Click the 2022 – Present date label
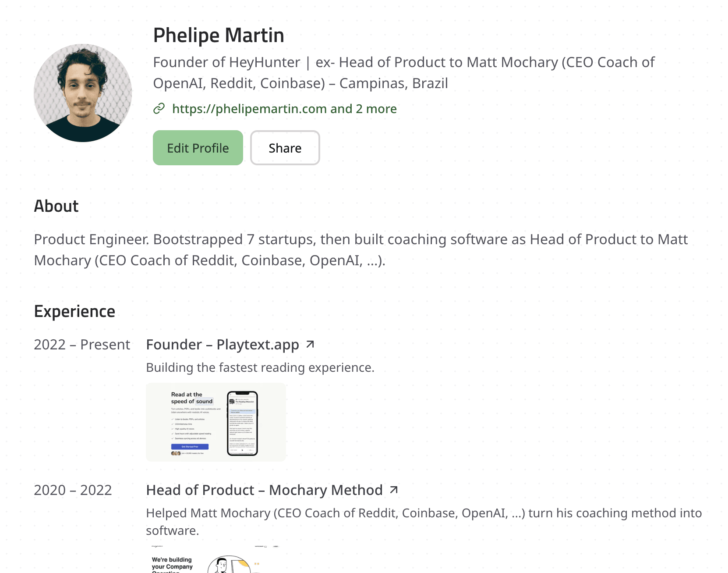Image resolution: width=728 pixels, height=573 pixels. 82,345
